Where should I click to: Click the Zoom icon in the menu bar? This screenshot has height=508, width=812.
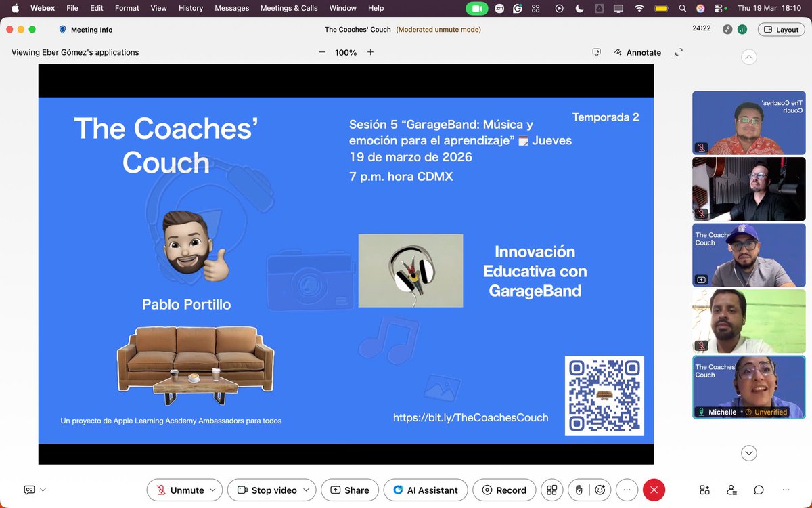click(499, 8)
